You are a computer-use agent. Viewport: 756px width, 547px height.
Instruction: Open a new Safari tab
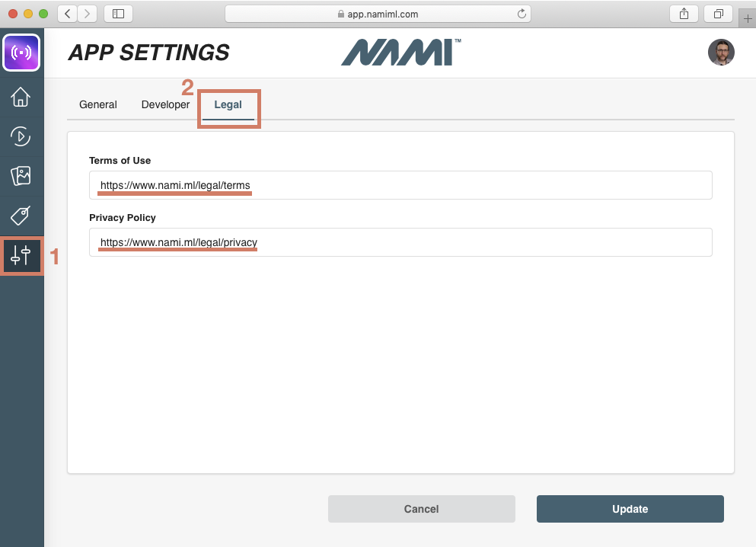748,19
